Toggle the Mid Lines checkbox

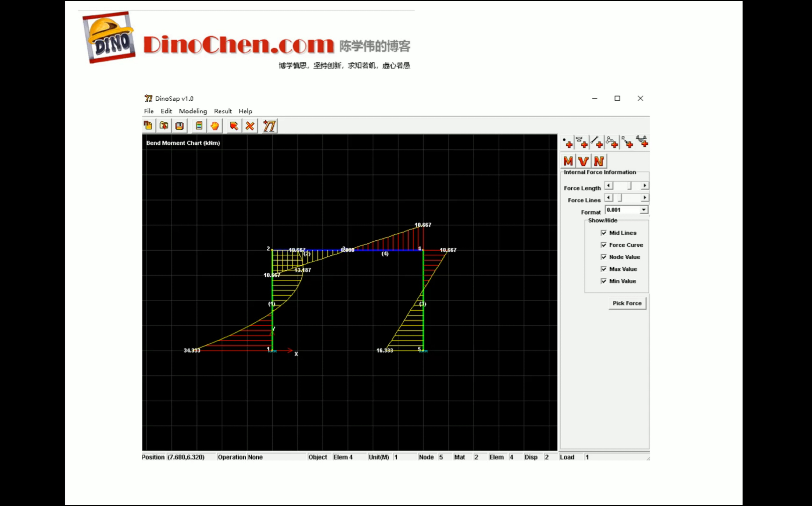point(603,233)
